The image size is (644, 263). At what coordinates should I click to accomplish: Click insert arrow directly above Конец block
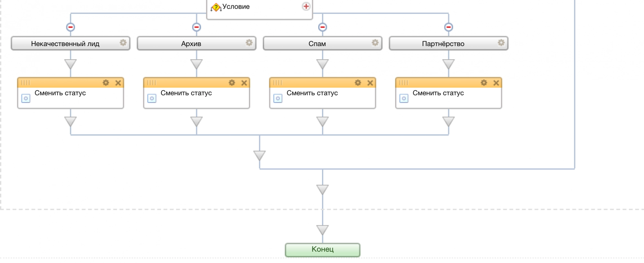pyautogui.click(x=322, y=230)
